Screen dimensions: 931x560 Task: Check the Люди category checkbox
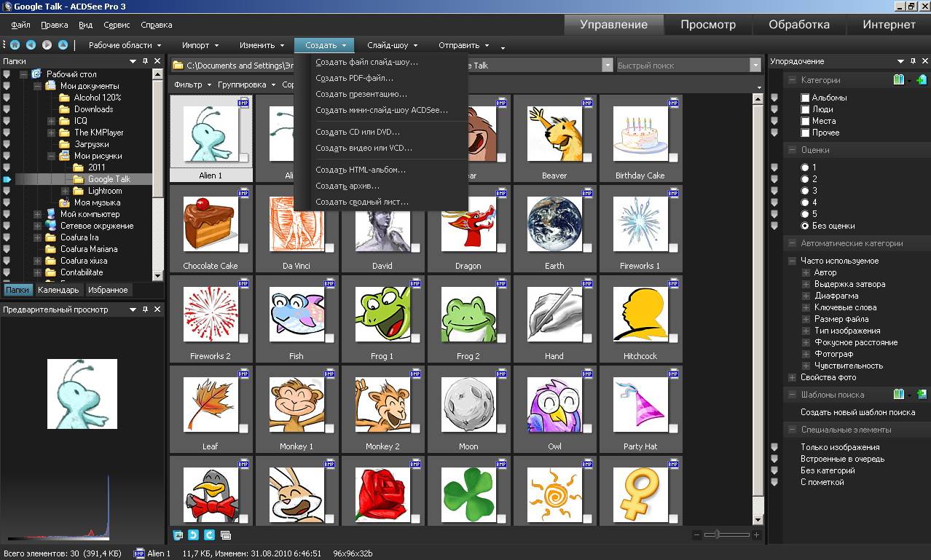point(805,109)
